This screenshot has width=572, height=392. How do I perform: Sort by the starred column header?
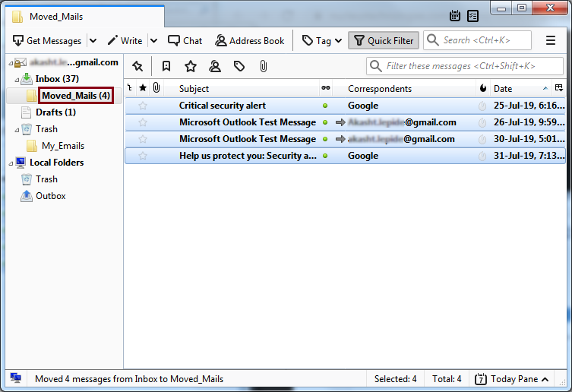(x=143, y=88)
